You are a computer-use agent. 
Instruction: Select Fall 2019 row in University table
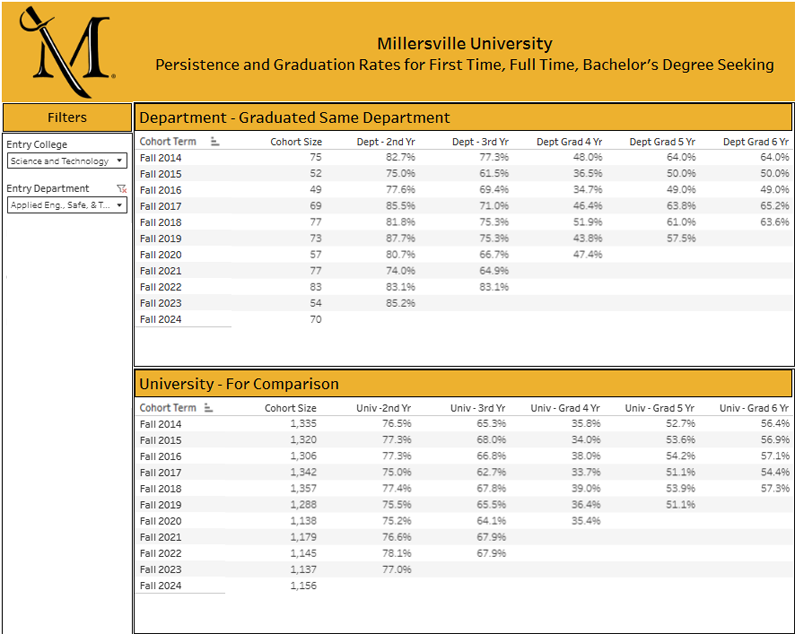click(x=464, y=505)
